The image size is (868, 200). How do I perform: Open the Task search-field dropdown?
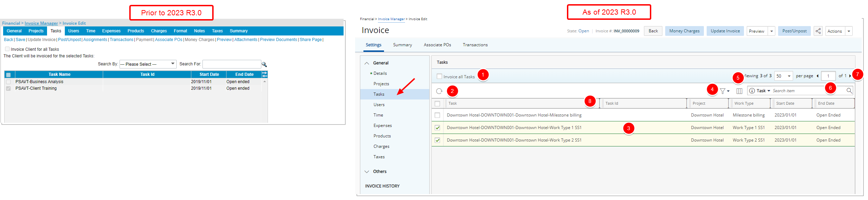click(x=763, y=91)
